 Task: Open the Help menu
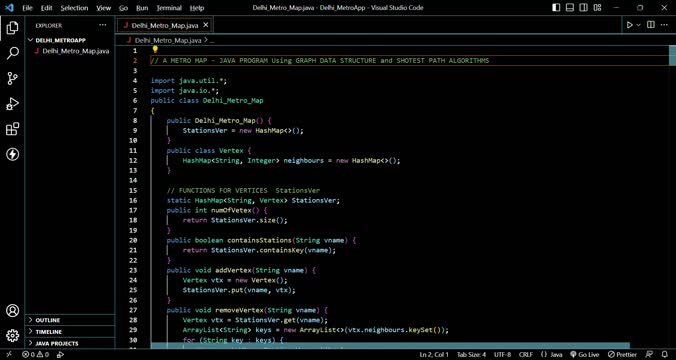pyautogui.click(x=197, y=8)
